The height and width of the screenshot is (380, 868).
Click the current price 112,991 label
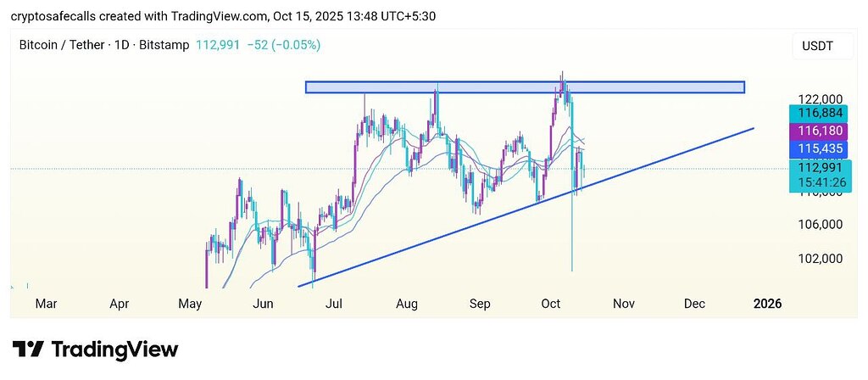click(x=817, y=167)
